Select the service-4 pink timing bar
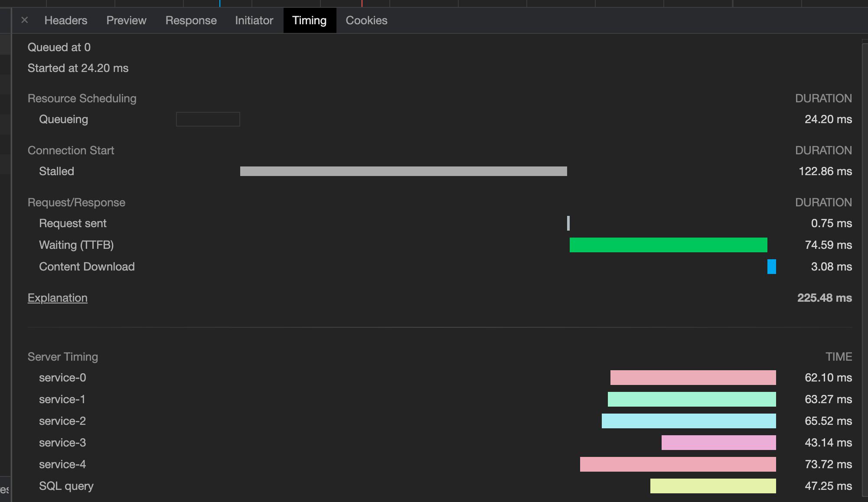The width and height of the screenshot is (868, 502). tap(678, 464)
